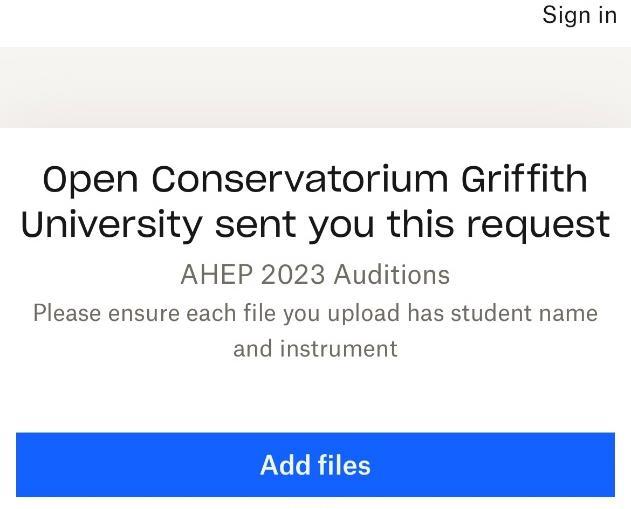This screenshot has width=631, height=509.
Task: Click the word 'Open' starting the heading
Action: tap(90, 180)
